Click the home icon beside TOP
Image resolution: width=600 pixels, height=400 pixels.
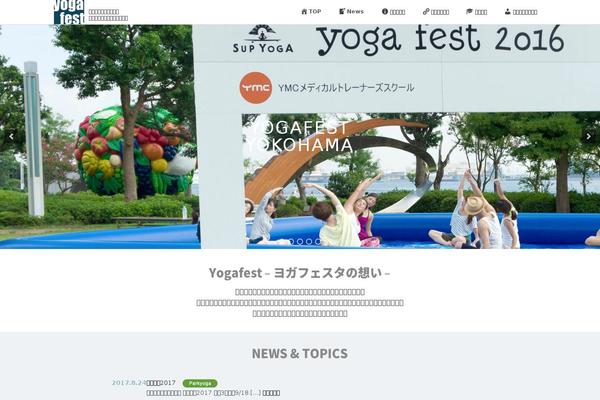(x=304, y=11)
